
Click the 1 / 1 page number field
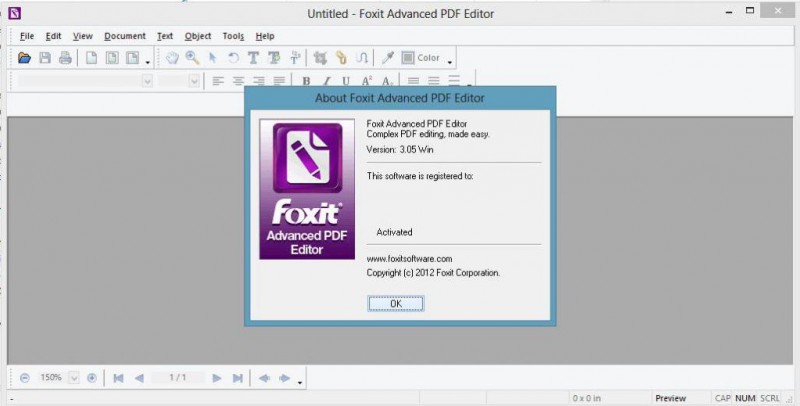tap(178, 377)
